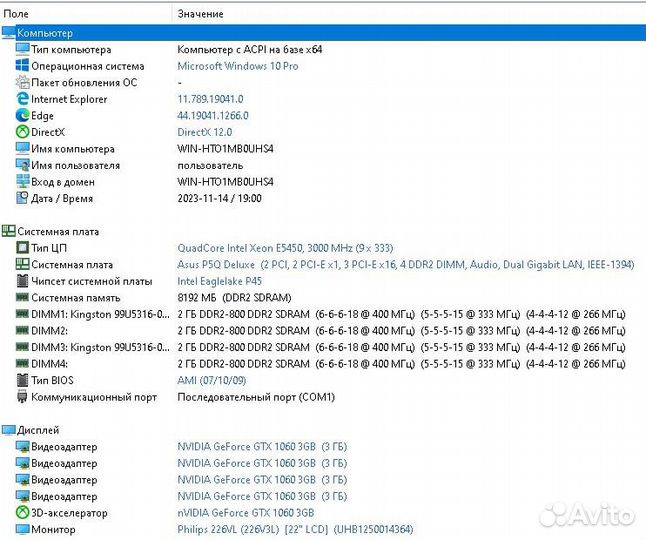This screenshot has width=646, height=540.
Task: Click the motherboard icon beside Asus P5Q Deluxe row
Action: pyautogui.click(x=22, y=264)
